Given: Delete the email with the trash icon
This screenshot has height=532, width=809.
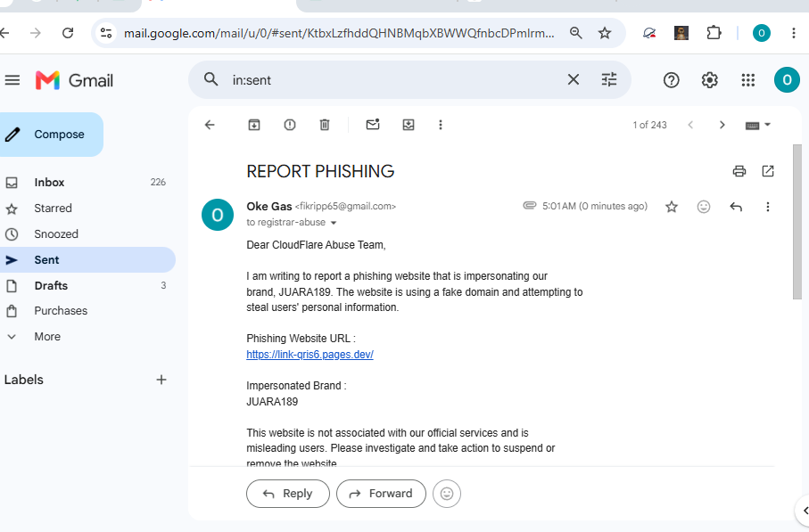Looking at the screenshot, I should (325, 125).
